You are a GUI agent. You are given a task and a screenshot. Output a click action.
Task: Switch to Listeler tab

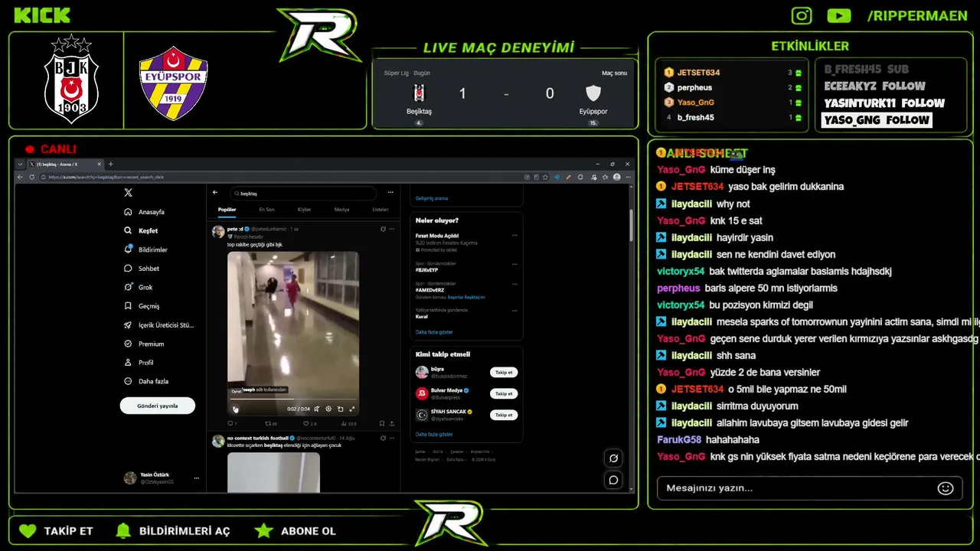[381, 210]
